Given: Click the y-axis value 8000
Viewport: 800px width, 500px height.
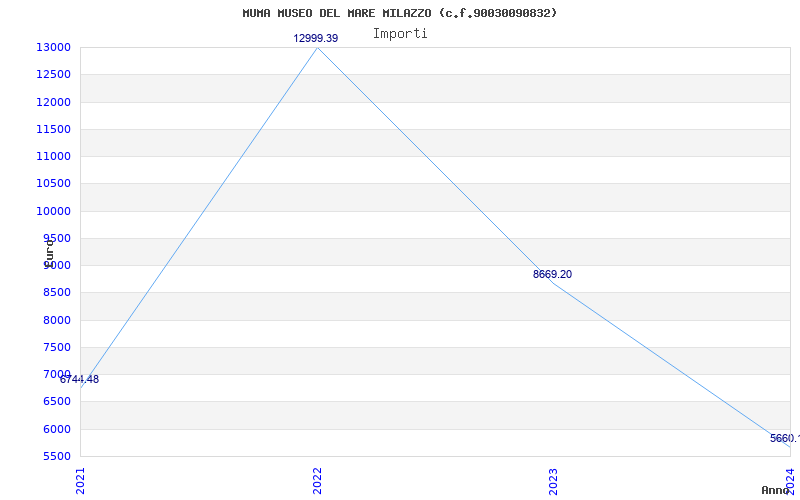Looking at the screenshot, I should click(56, 320).
